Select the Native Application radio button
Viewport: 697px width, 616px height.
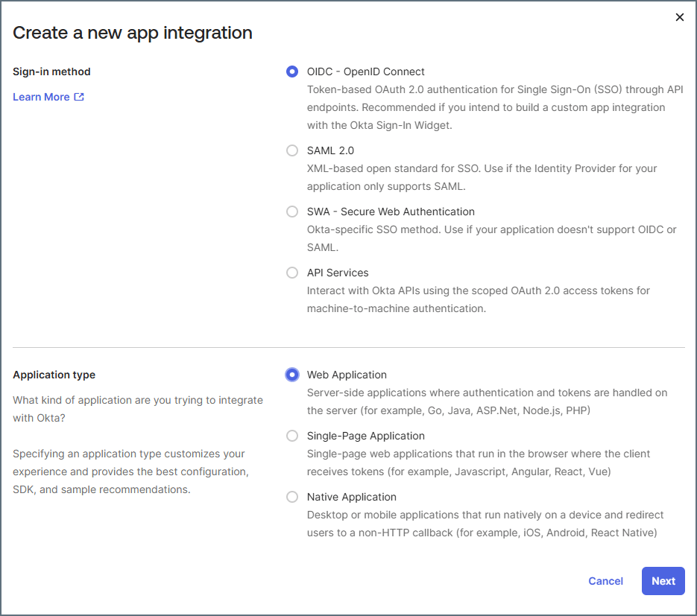pos(292,497)
